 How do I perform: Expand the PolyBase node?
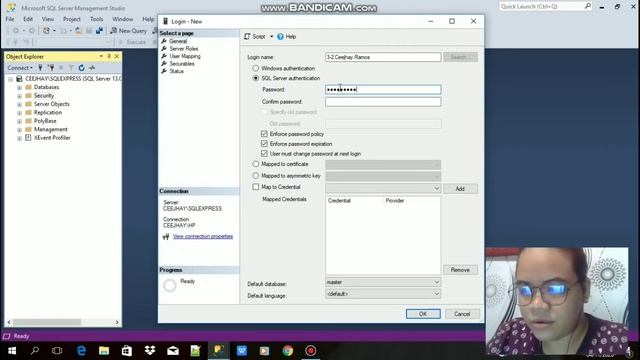point(19,121)
